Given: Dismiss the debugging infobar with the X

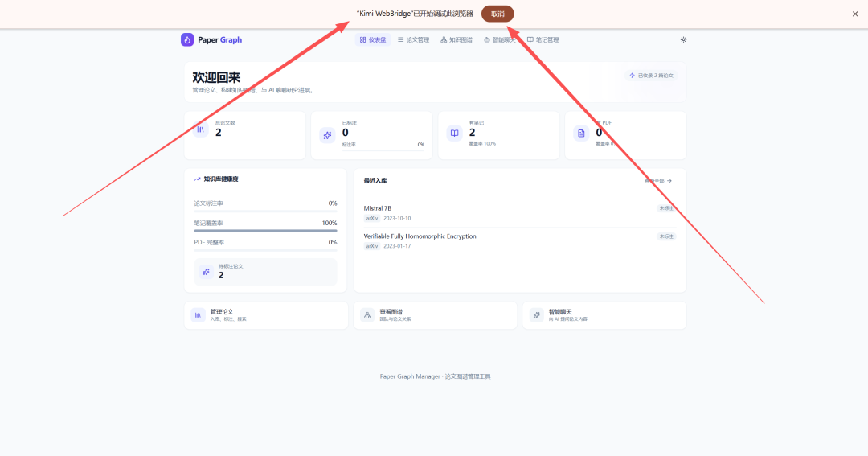Looking at the screenshot, I should click(854, 14).
